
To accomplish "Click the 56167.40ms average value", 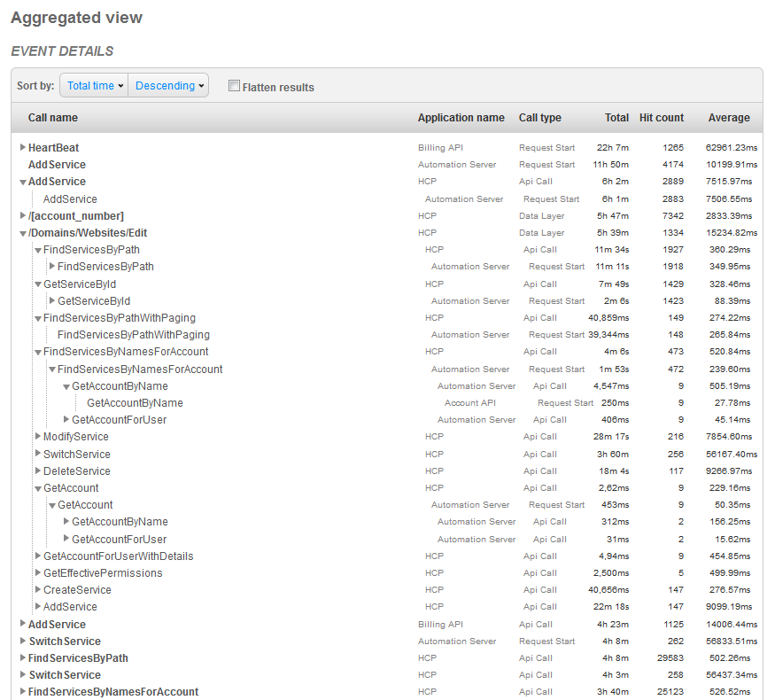I will point(732,455).
